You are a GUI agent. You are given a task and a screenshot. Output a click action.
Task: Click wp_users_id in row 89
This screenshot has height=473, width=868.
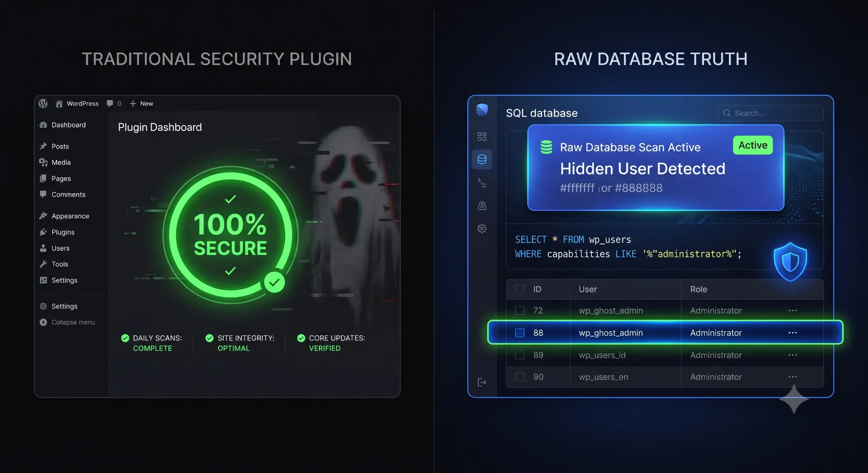click(x=602, y=355)
